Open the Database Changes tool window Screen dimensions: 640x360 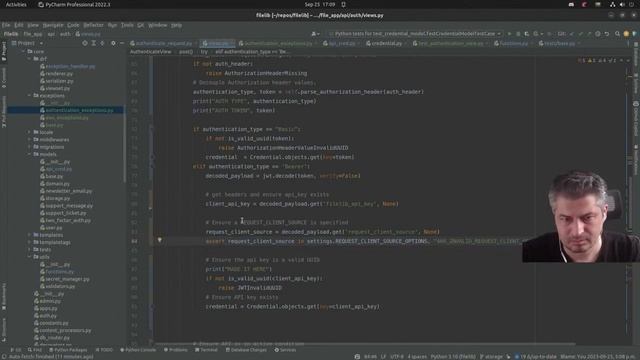(246, 350)
